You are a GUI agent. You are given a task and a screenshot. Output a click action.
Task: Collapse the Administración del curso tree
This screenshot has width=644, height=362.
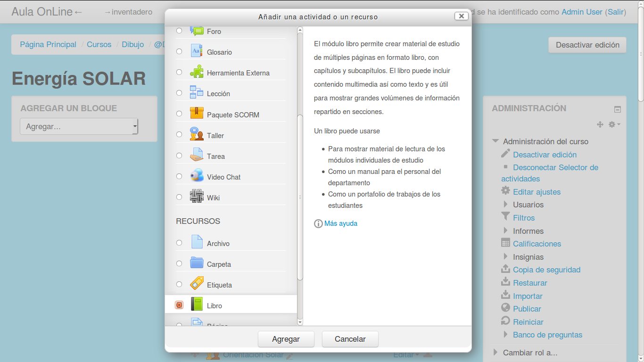tap(495, 141)
